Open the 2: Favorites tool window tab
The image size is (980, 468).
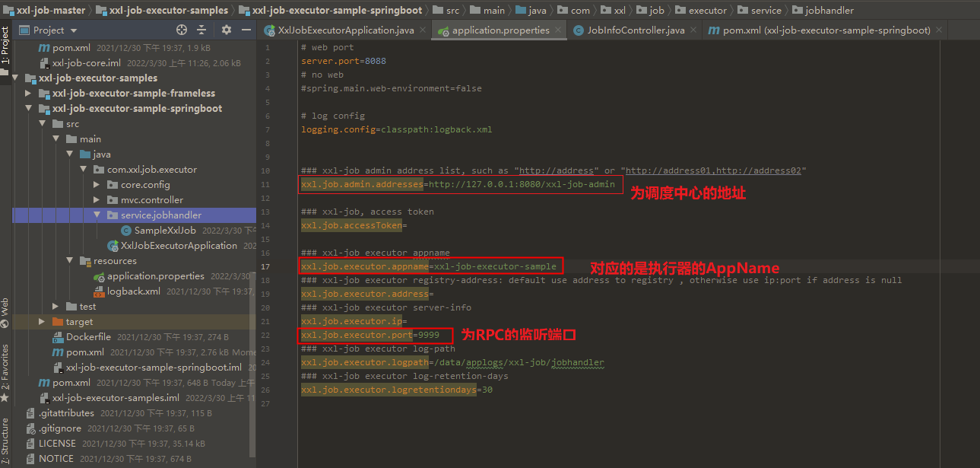[5, 373]
